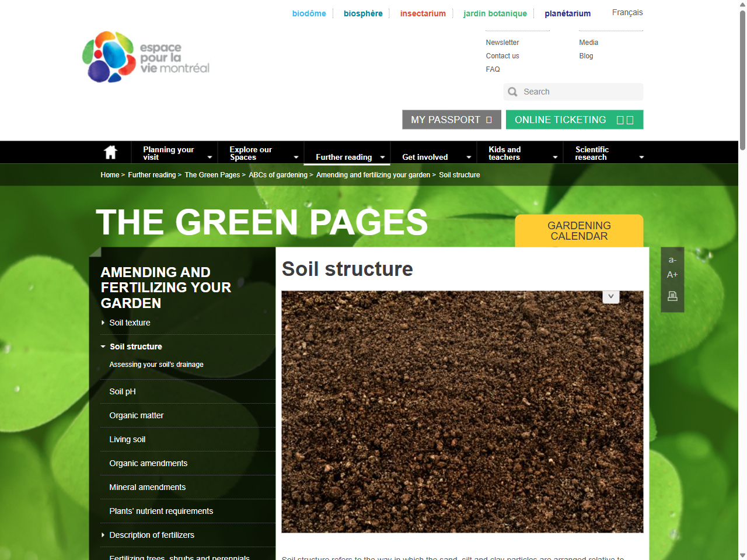This screenshot has width=747, height=560.
Task: Visit the planétarium site link
Action: (x=567, y=13)
